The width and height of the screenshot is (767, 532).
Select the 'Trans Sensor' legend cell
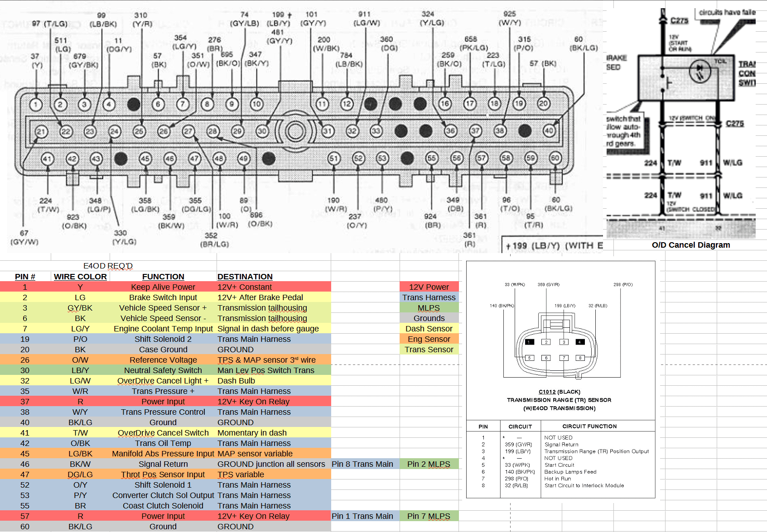429,350
